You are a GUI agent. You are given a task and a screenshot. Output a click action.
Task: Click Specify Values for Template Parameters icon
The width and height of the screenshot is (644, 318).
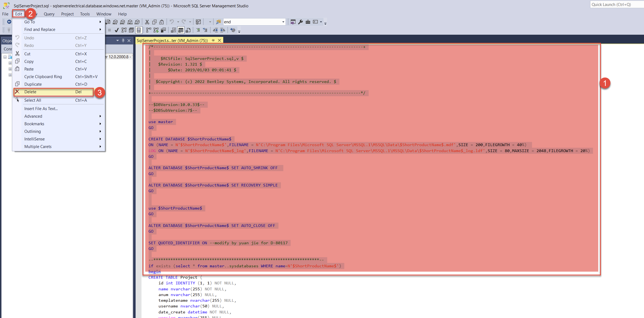(233, 30)
